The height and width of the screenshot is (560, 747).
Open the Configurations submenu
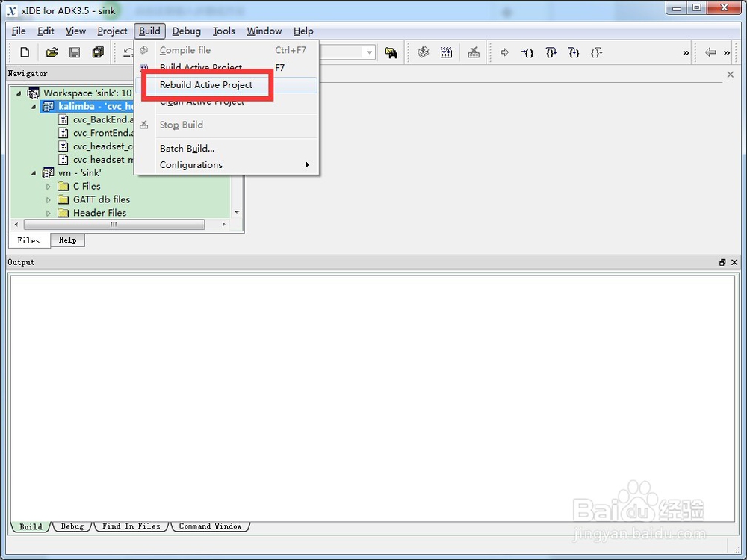(226, 165)
